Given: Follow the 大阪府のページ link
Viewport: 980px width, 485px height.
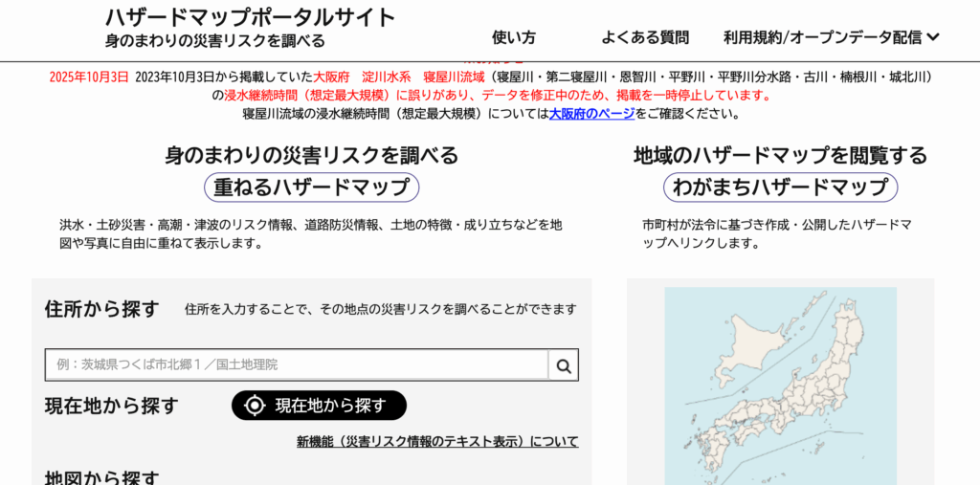Looking at the screenshot, I should pos(591,113).
